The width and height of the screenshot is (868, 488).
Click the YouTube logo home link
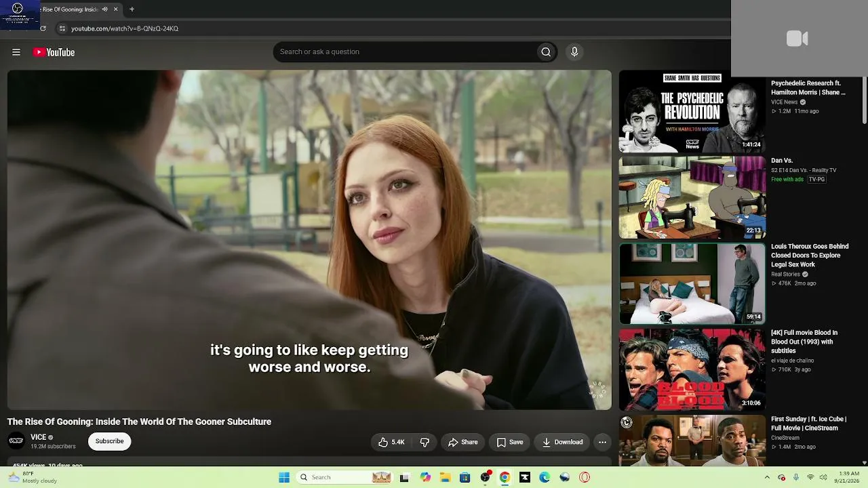click(54, 52)
